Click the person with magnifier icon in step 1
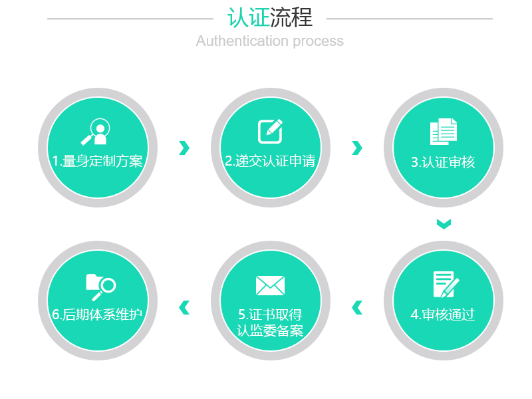The width and height of the screenshot is (532, 399). [97, 132]
